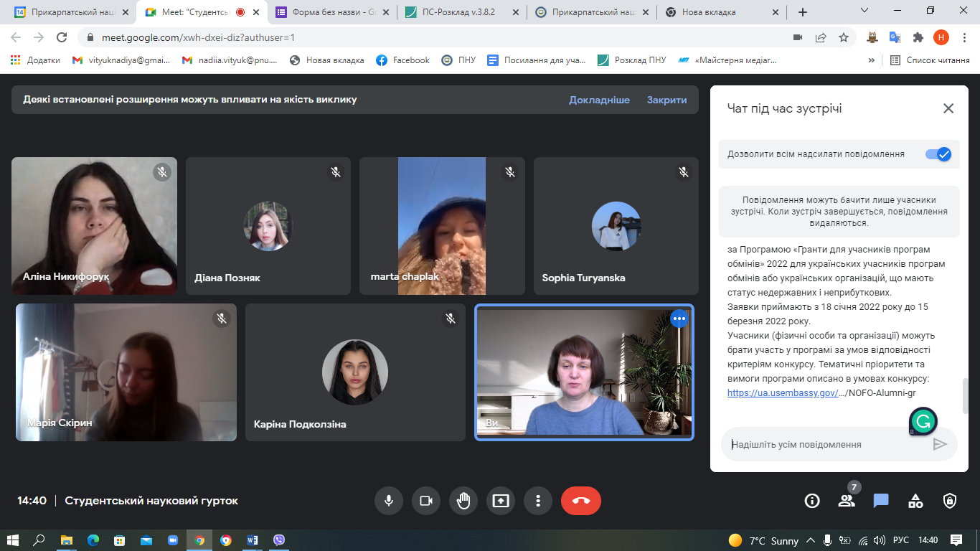The image size is (980, 551).
Task: End the call with red hang-up button
Action: click(x=580, y=501)
